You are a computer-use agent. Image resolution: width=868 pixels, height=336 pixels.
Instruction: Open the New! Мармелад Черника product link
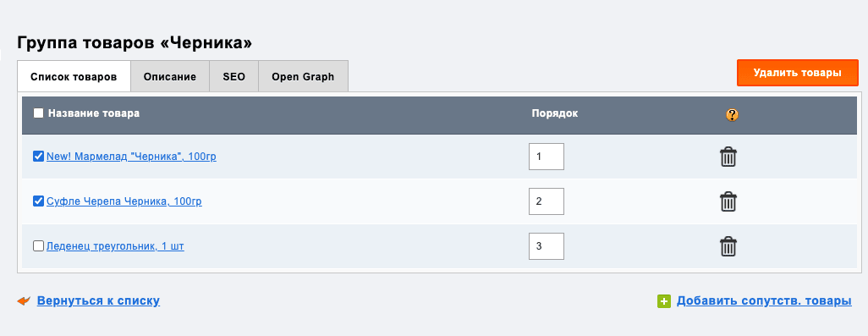click(131, 157)
